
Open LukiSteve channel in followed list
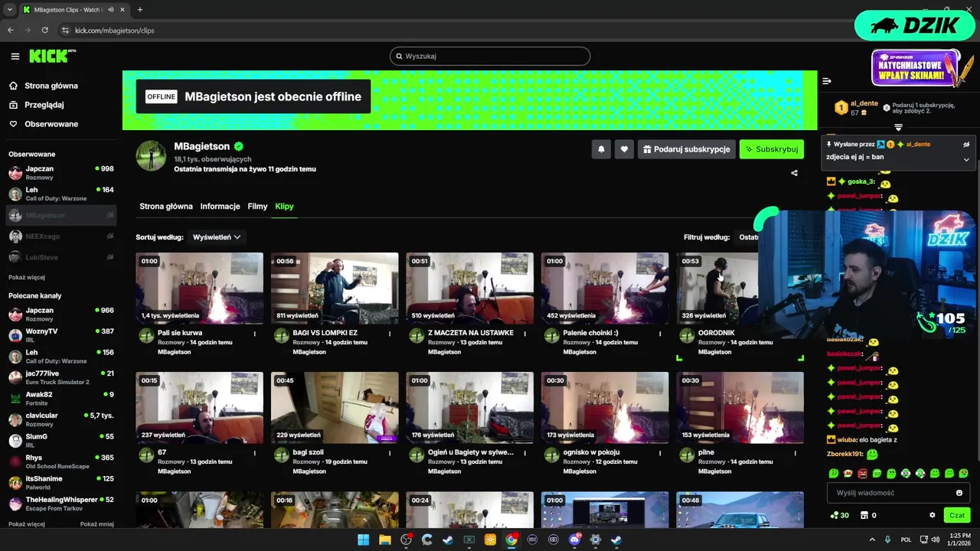coord(61,257)
